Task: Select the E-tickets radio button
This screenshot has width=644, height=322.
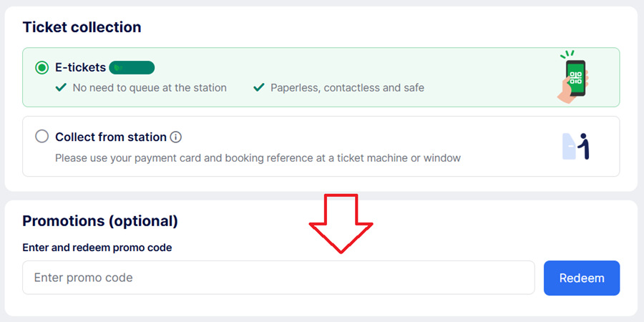Action: pyautogui.click(x=42, y=68)
